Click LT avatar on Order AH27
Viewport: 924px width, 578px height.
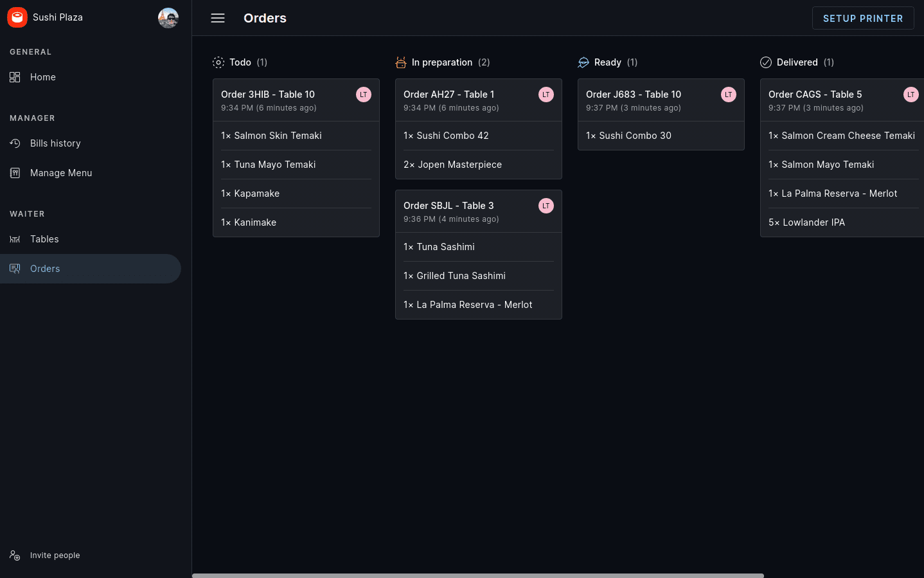[x=546, y=95]
